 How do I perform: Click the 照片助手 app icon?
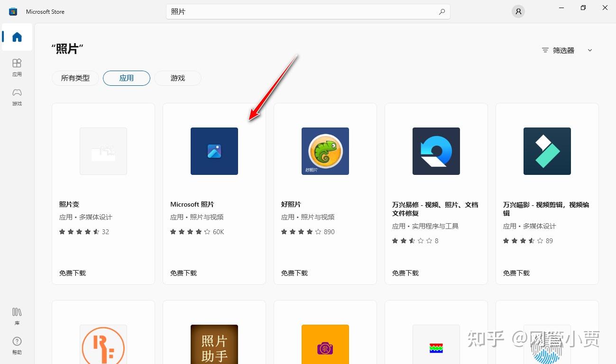[214, 345]
